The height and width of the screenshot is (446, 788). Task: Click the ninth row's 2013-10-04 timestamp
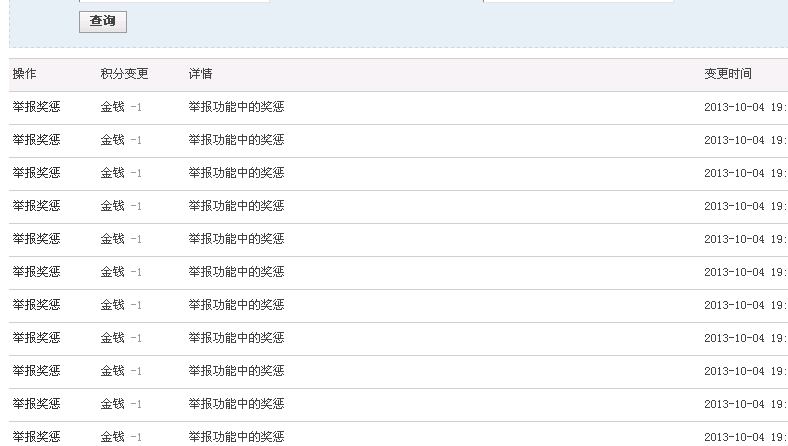point(746,372)
